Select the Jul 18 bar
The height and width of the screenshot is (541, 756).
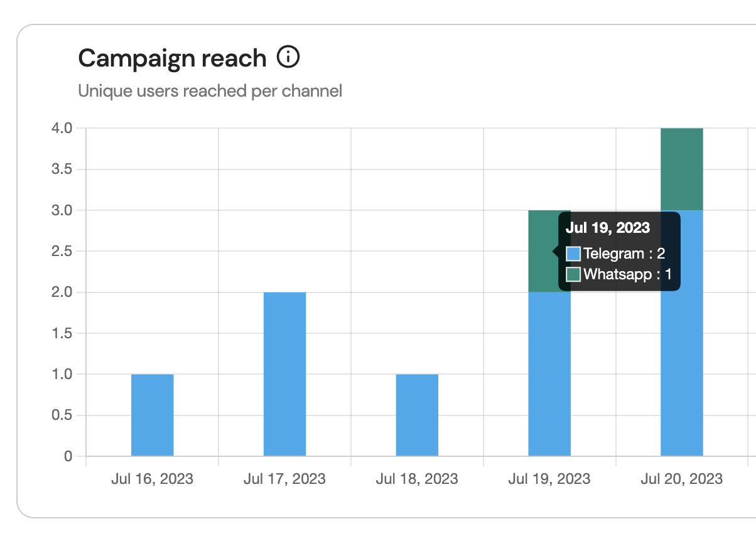416,414
